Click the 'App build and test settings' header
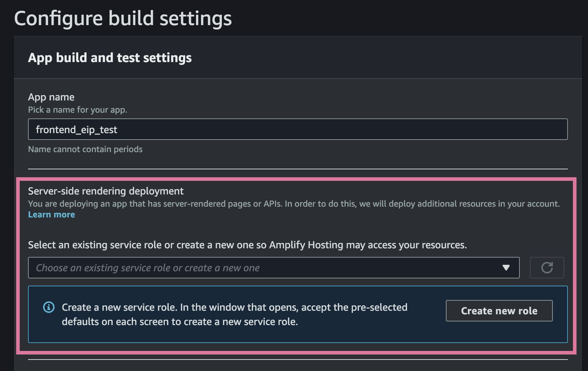 click(x=110, y=58)
